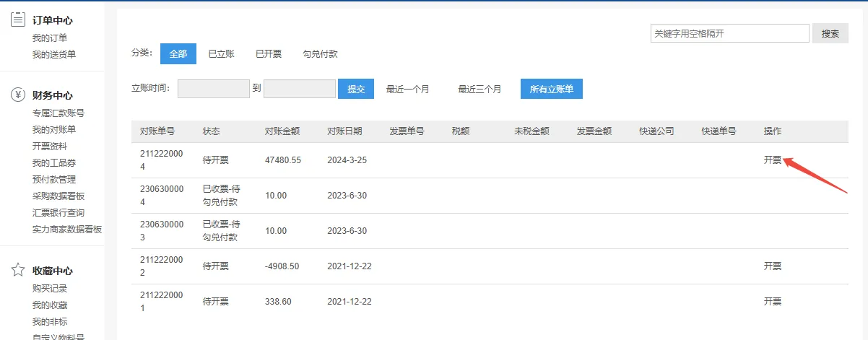Select the 全部 category tab

pos(178,53)
